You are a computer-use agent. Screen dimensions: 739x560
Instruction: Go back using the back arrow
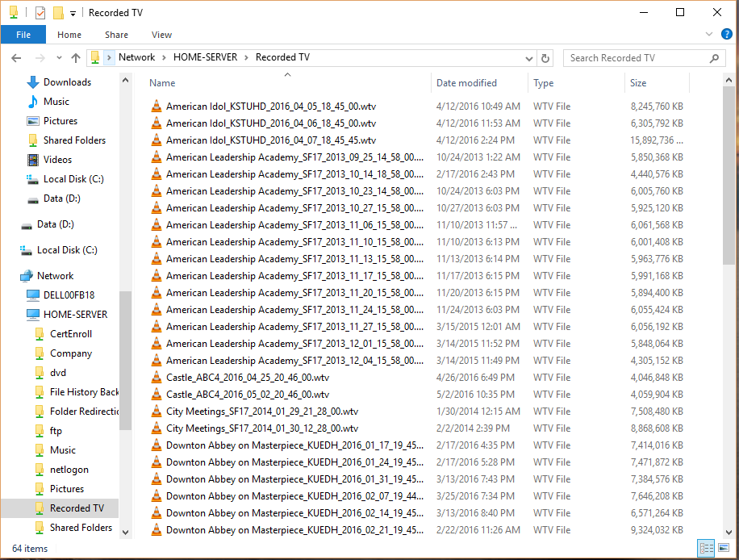[x=16, y=57]
